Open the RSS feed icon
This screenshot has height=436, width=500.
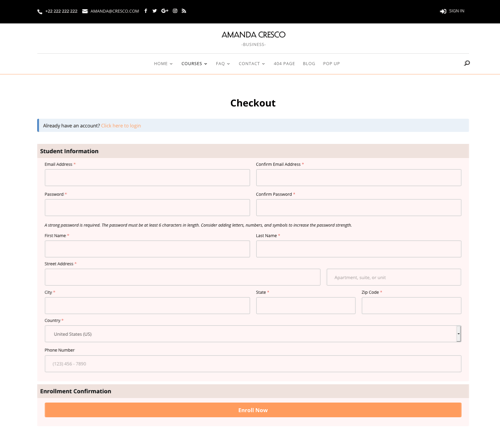point(184,11)
